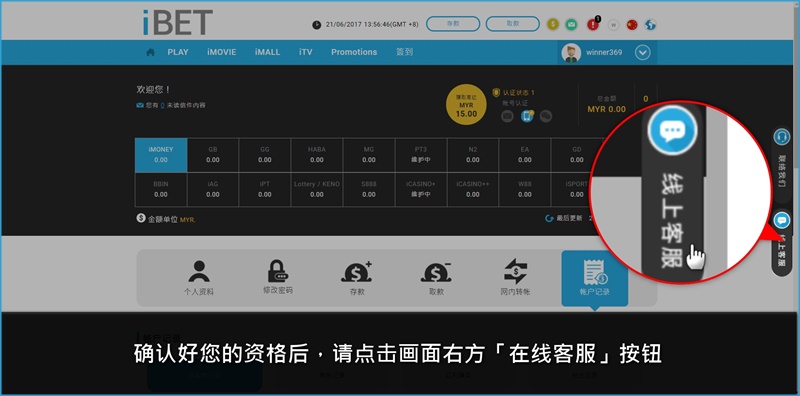Select the N2 wallet cell
This screenshot has height=396, width=800.
click(473, 155)
